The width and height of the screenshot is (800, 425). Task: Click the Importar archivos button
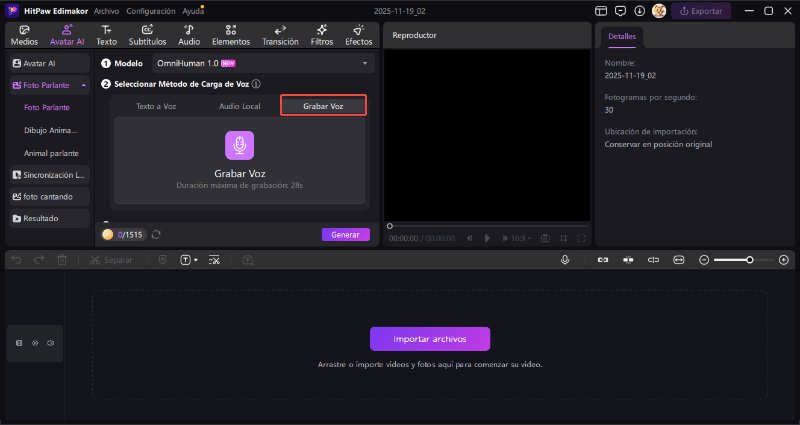(x=430, y=338)
